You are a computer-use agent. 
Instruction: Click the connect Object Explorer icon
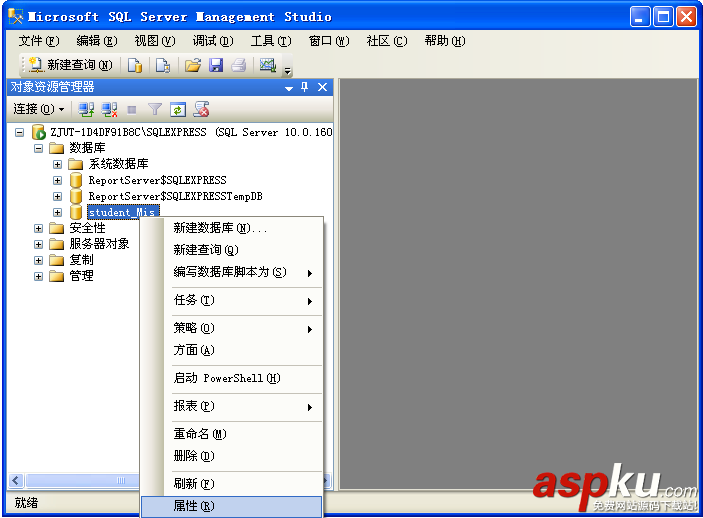[x=86, y=109]
